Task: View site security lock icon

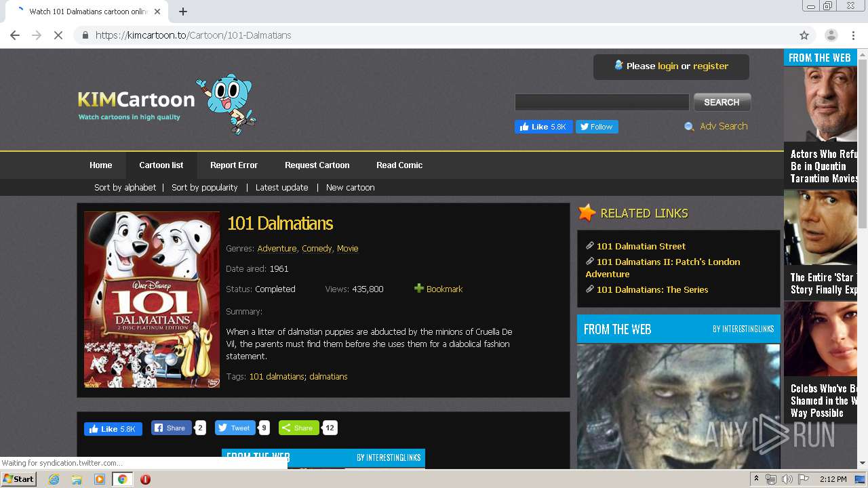Action: [85, 35]
